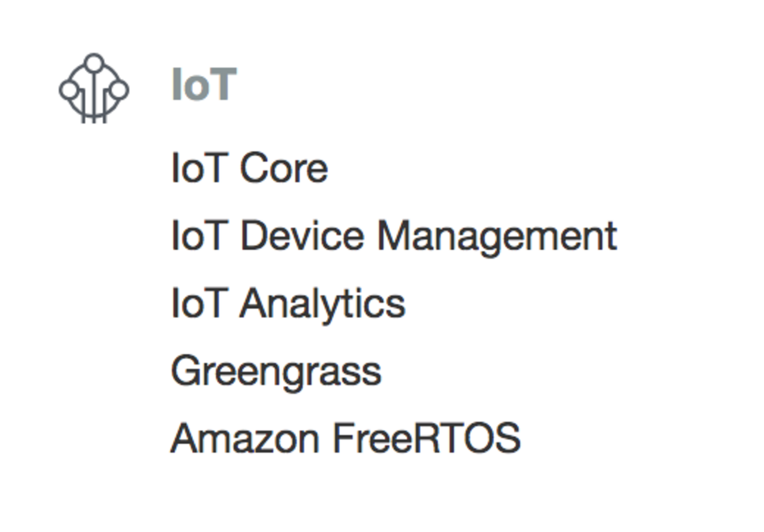
Task: Click Greengrass under the IoT heading
Action: (276, 371)
